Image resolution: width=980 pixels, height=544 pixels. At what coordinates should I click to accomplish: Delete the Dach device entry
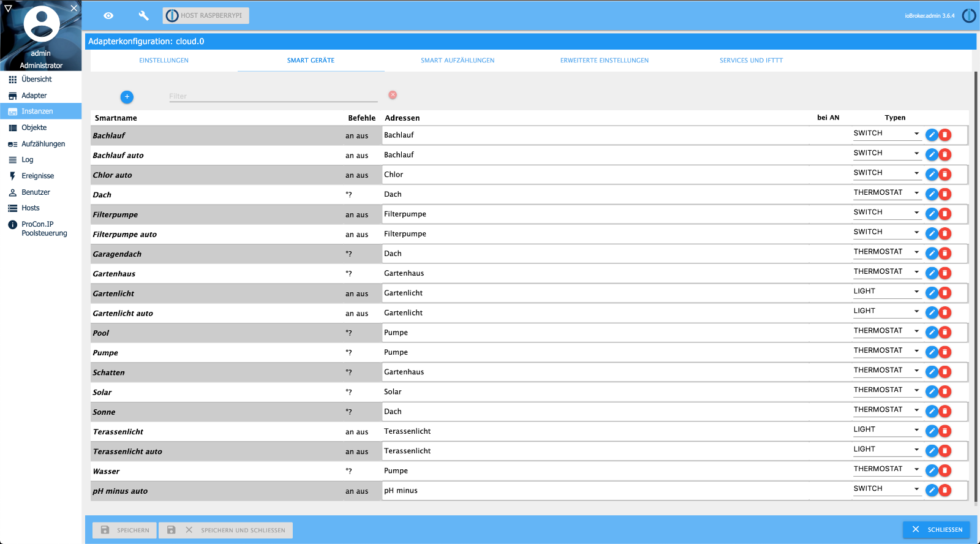pyautogui.click(x=945, y=194)
